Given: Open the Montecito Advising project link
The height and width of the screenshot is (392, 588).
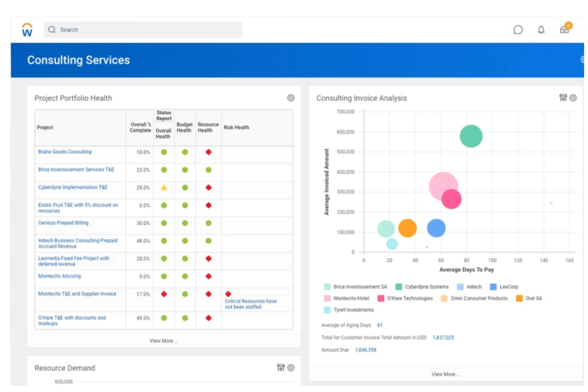Looking at the screenshot, I should (x=59, y=276).
